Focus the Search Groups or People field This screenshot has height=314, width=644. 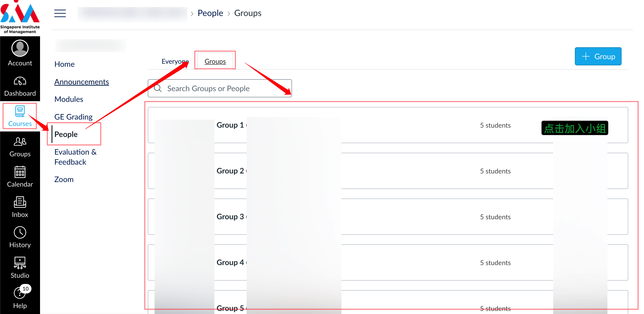[x=220, y=88]
